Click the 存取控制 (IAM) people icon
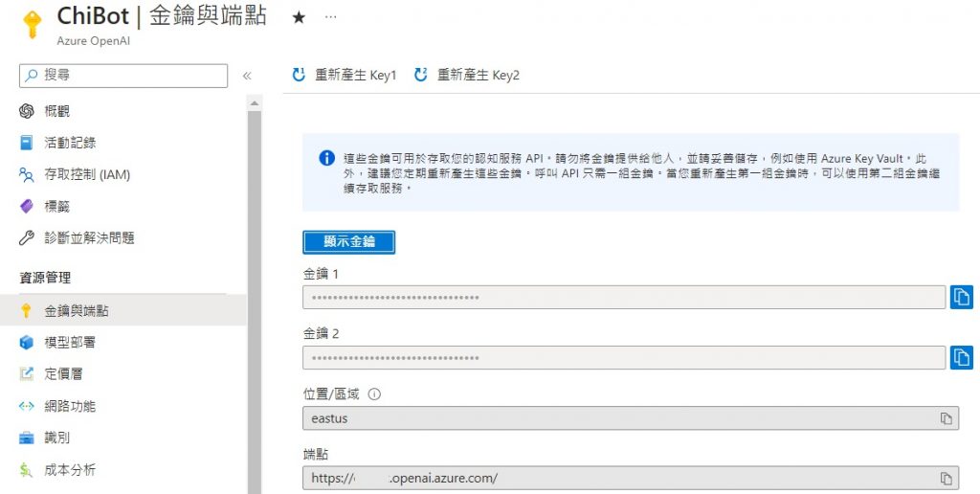The height and width of the screenshot is (494, 980). click(26, 174)
